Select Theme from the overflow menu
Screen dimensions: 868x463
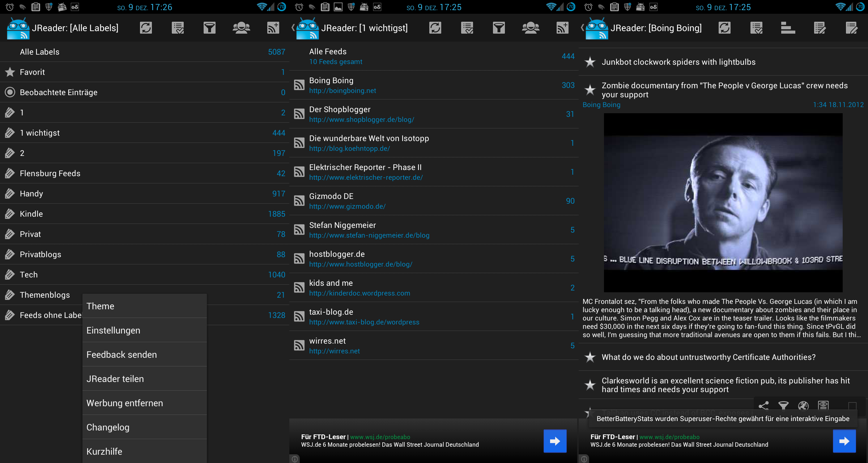(145, 306)
